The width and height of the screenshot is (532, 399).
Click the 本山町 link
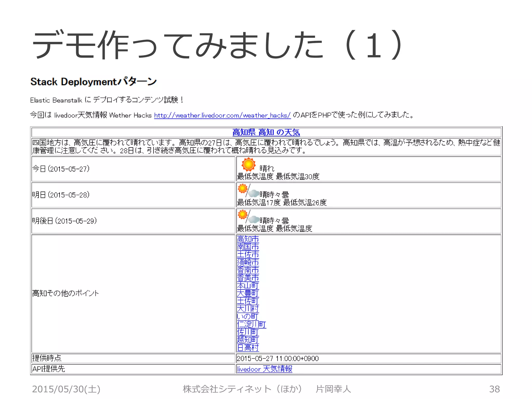pyautogui.click(x=248, y=285)
